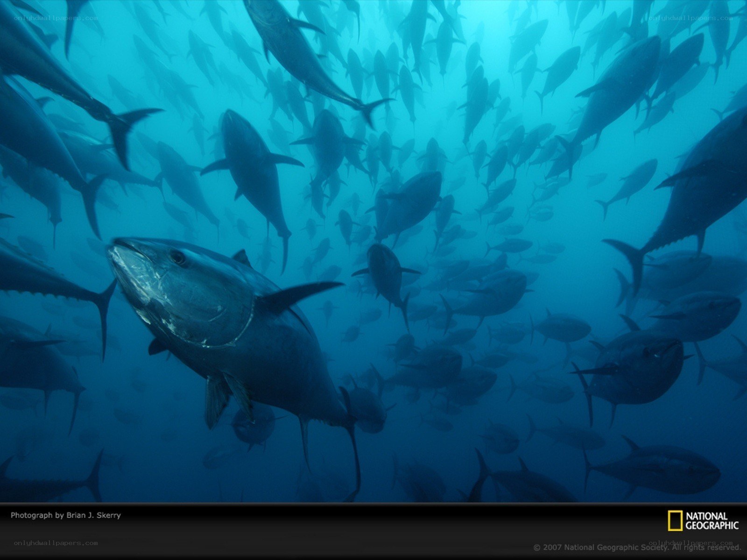747x560 pixels.
Task: Click 'All rights reserved' in the copyright line
Action: [x=706, y=547]
